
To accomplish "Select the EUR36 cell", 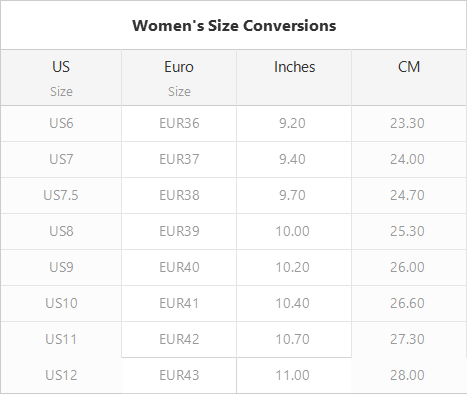I will pos(179,124).
